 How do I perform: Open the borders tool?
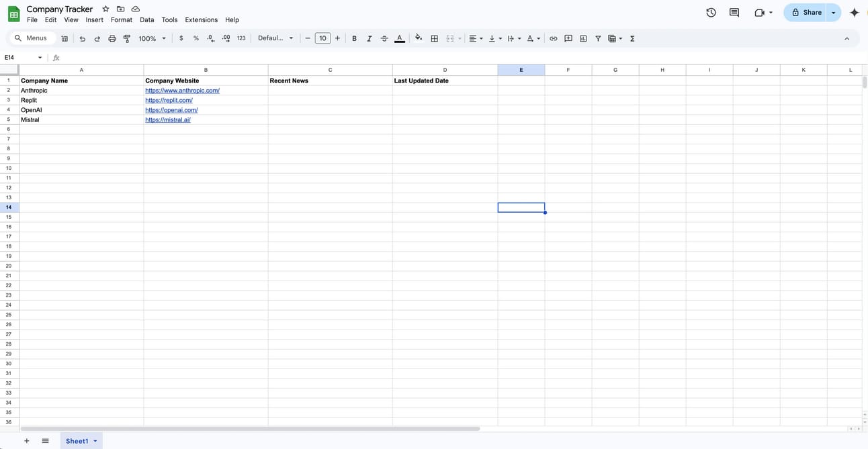tap(434, 38)
